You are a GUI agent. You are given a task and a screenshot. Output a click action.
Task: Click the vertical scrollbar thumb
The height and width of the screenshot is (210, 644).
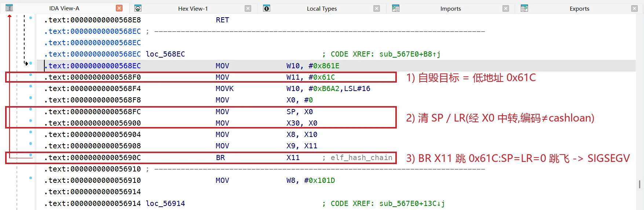click(639, 184)
